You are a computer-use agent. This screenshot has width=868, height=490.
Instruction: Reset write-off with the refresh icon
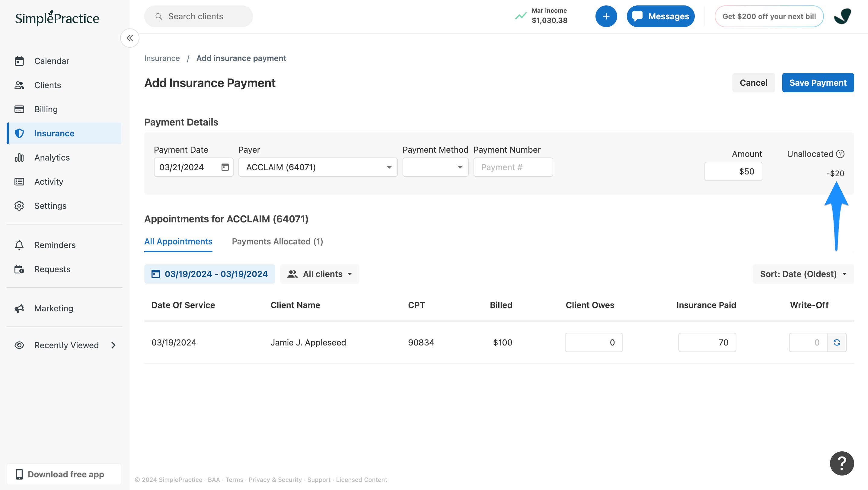[x=837, y=342]
